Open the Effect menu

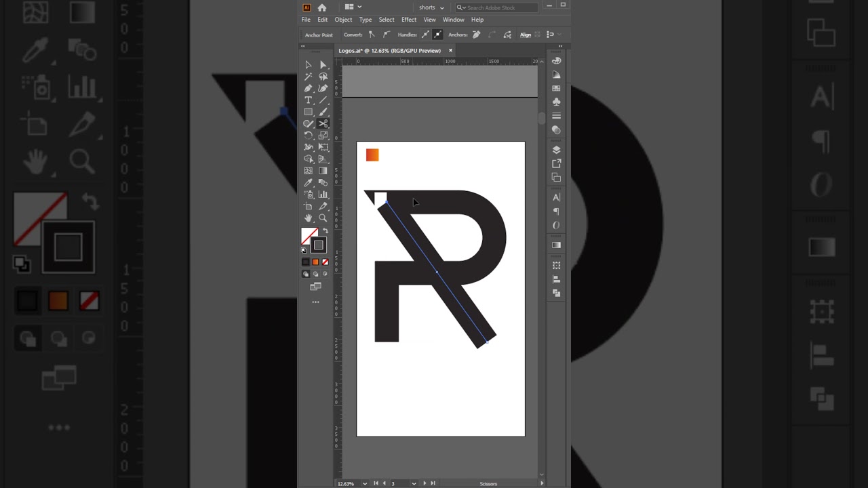pyautogui.click(x=409, y=20)
